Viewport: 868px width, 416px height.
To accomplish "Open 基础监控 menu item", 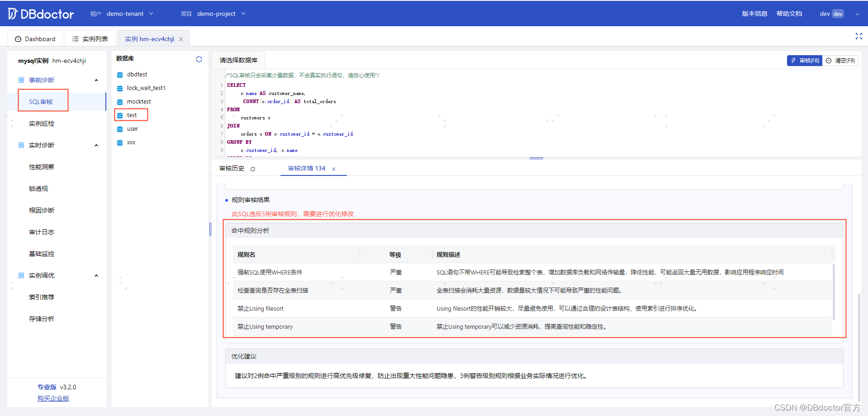I will (x=42, y=254).
